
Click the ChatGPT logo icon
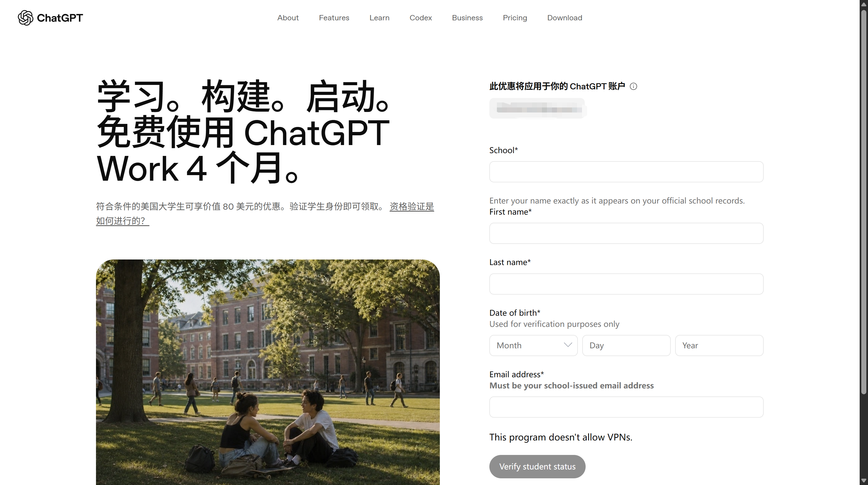coord(25,18)
